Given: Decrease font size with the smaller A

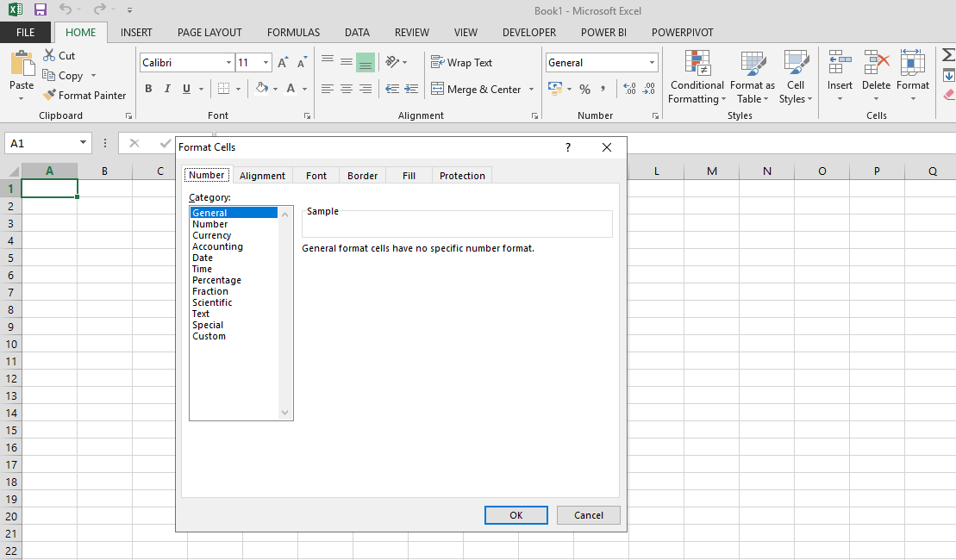Looking at the screenshot, I should click(302, 62).
